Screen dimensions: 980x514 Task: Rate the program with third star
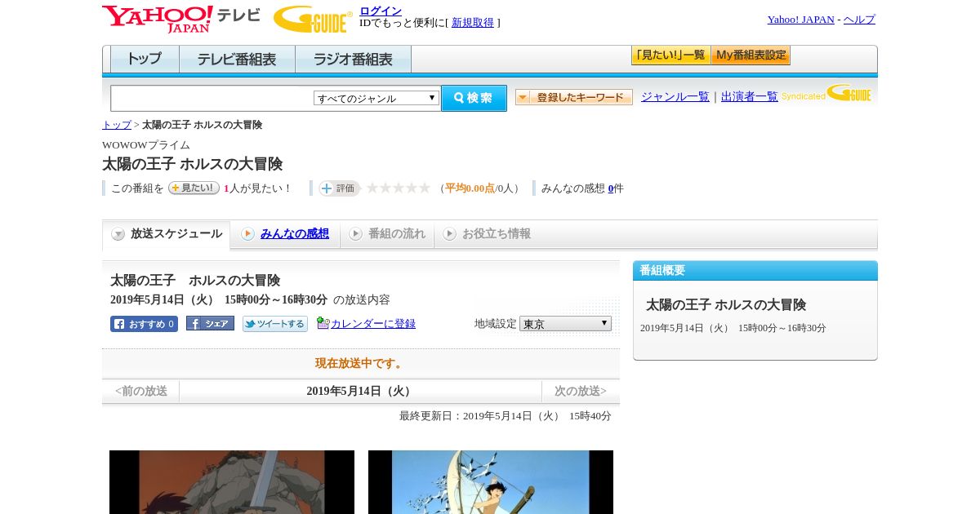pyautogui.click(x=399, y=188)
